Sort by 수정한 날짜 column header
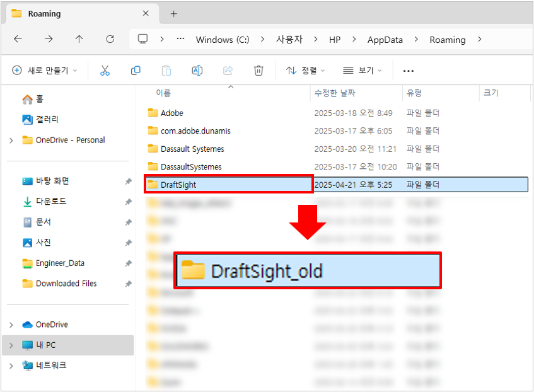This screenshot has width=534, height=392. [335, 93]
